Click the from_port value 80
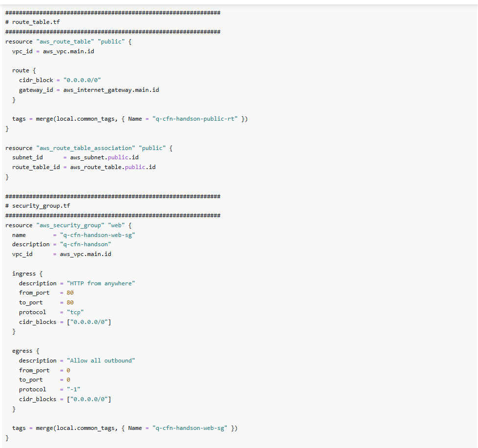The width and height of the screenshot is (478, 448). [70, 293]
